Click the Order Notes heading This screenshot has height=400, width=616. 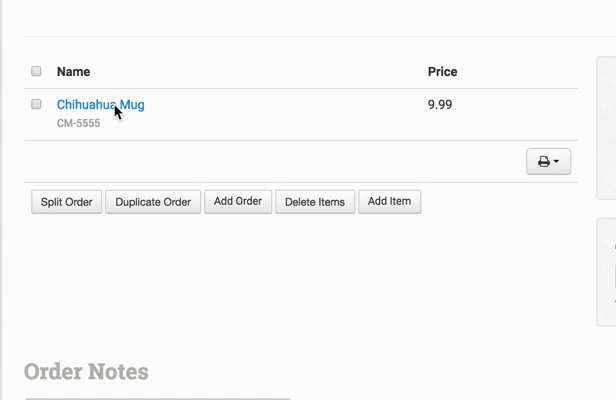point(86,371)
